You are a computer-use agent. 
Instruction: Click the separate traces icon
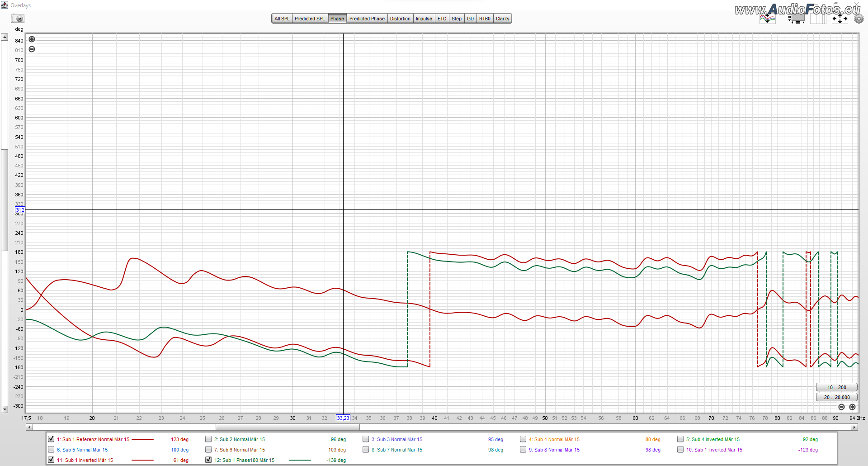pos(768,19)
